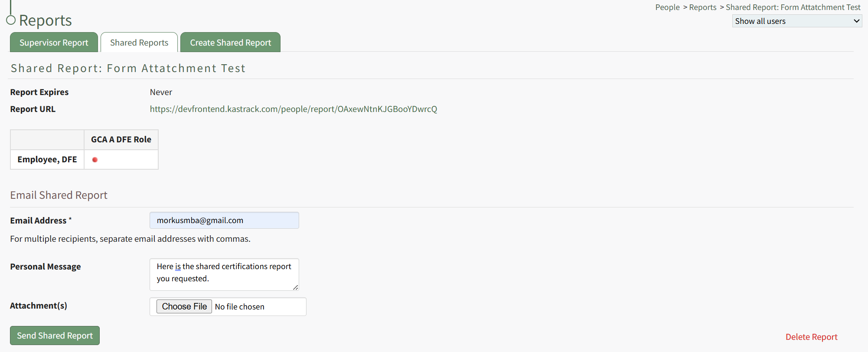868x352 pixels.
Task: Focus the Email Address input field
Action: coord(224,220)
